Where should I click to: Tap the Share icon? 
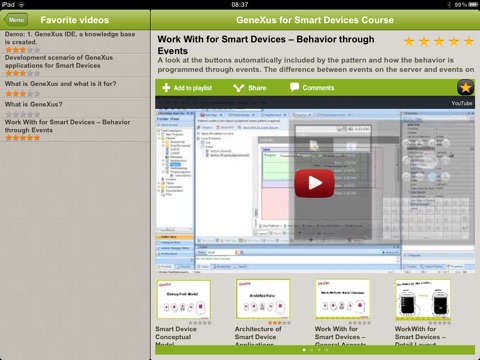tap(238, 88)
